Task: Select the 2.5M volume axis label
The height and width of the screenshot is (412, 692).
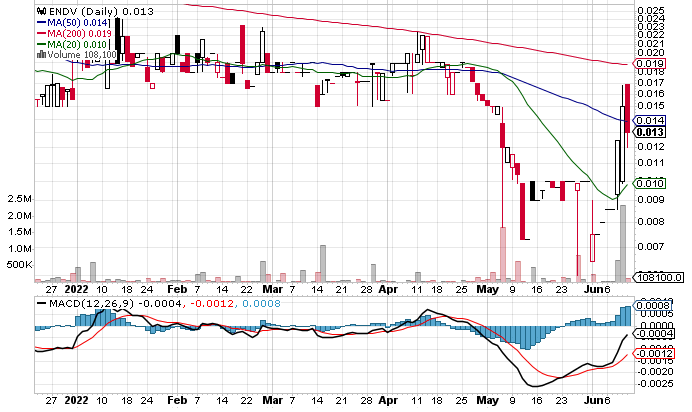Action: coord(20,199)
